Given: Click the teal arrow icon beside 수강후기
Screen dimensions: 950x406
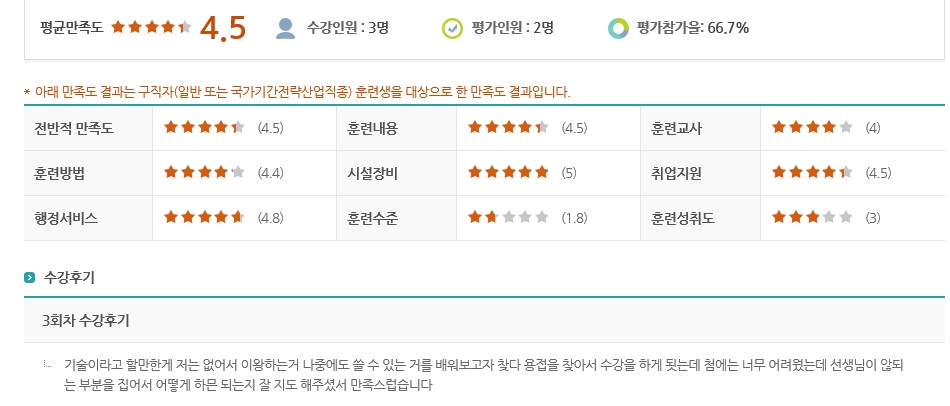Looking at the screenshot, I should coord(29,278).
